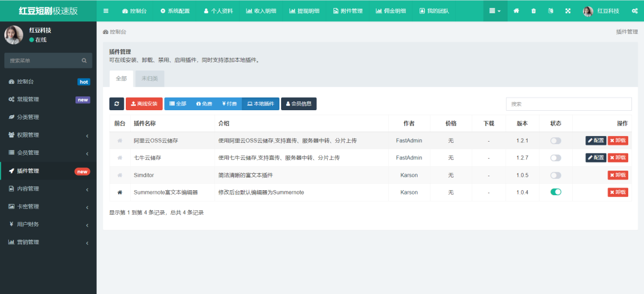Click 配置 for 阿里云OSS云储存
644x294 pixels.
596,140
